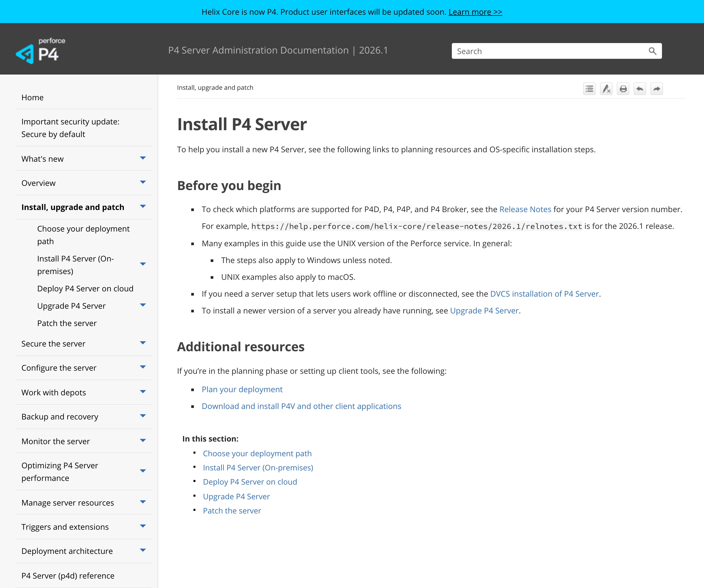Image resolution: width=704 pixels, height=588 pixels.
Task: Select Deploy P4 Server on cloud sidebar item
Action: 85,288
